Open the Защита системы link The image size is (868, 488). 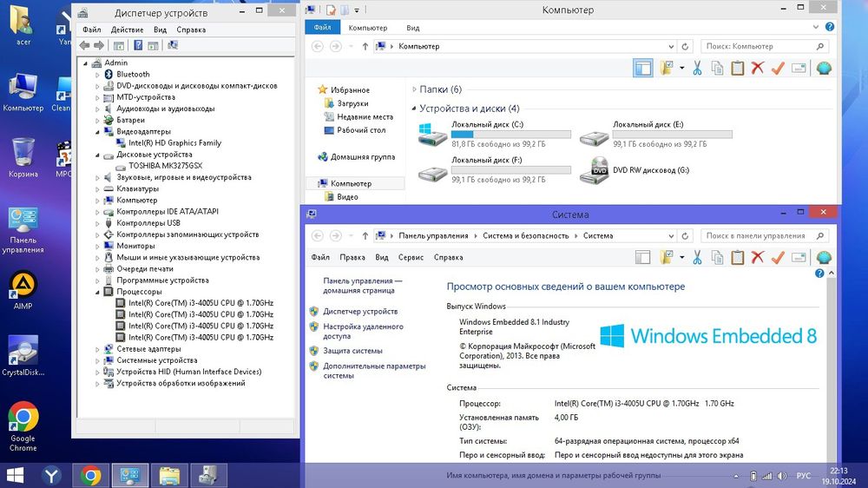coord(352,351)
